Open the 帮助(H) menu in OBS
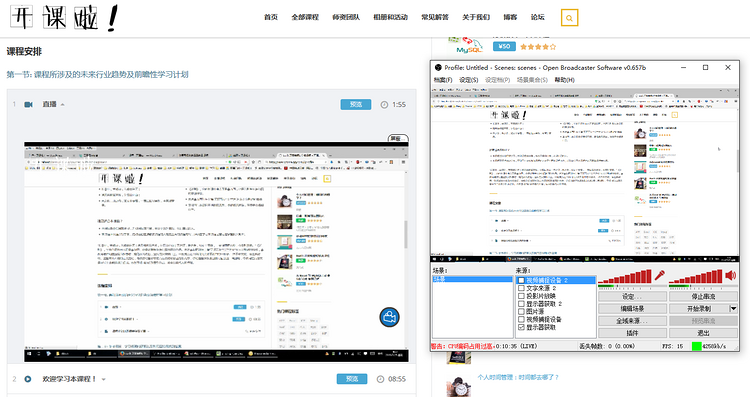 tap(564, 80)
